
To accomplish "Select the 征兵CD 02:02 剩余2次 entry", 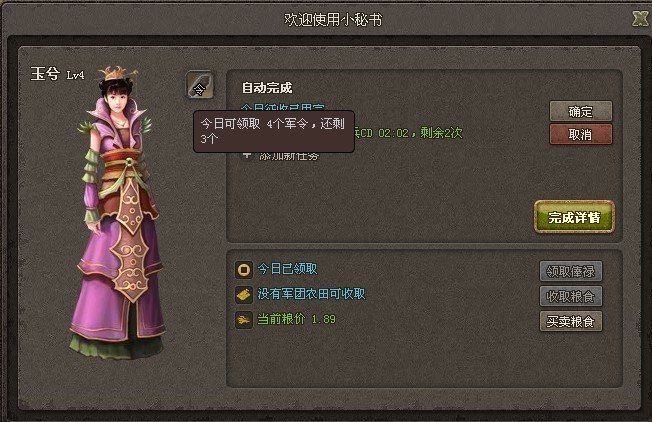I will click(x=408, y=133).
